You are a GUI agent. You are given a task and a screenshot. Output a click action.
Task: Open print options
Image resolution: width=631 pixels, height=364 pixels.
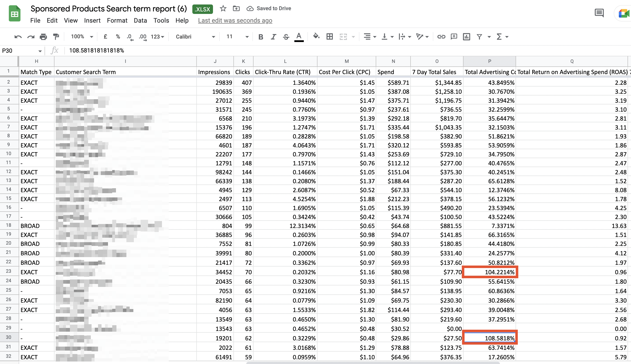44,37
